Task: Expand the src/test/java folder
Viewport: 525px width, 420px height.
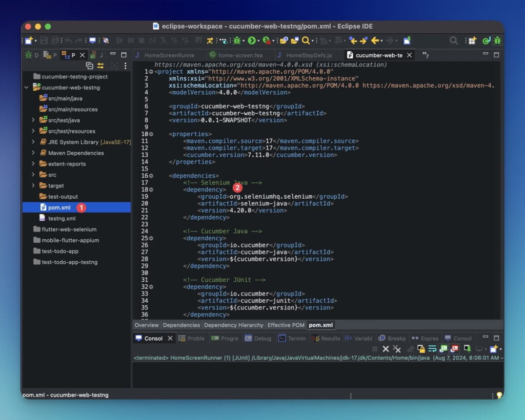Action: click(x=33, y=120)
